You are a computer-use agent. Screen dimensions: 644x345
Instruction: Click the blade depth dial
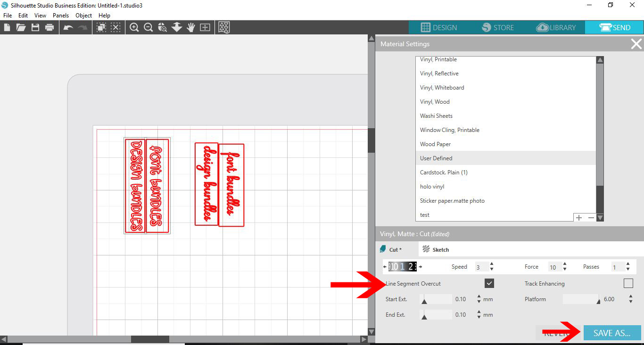coord(403,267)
